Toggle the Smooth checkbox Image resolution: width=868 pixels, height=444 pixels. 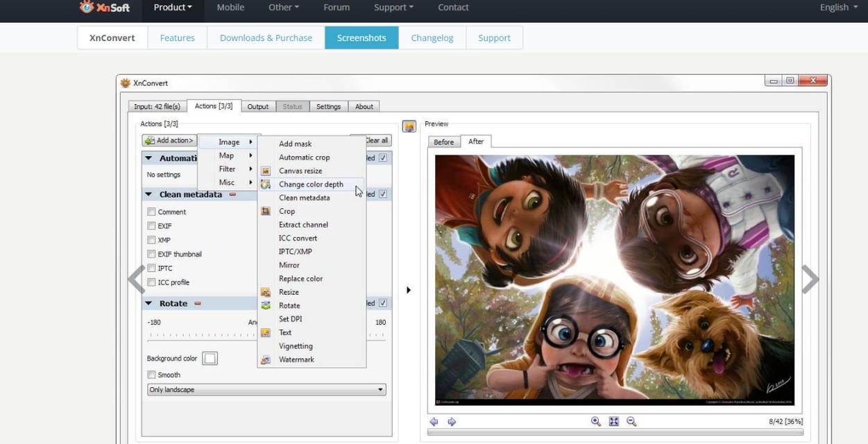[151, 375]
